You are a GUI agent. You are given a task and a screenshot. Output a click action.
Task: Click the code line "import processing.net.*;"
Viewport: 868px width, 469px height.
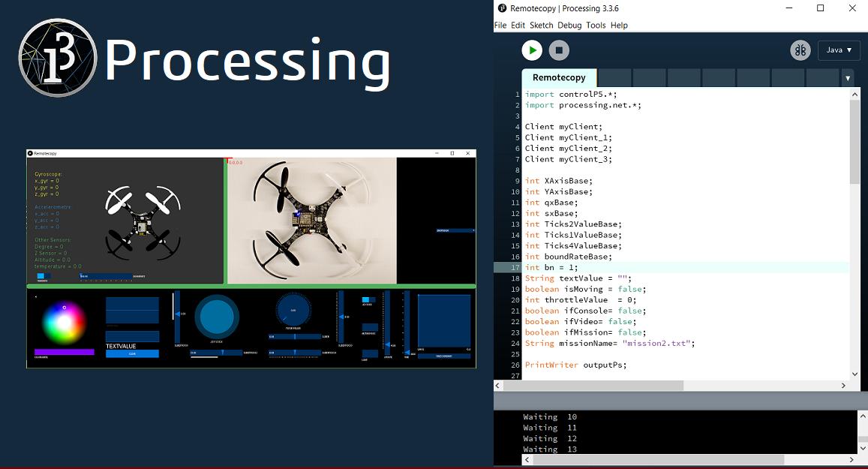[x=583, y=105]
